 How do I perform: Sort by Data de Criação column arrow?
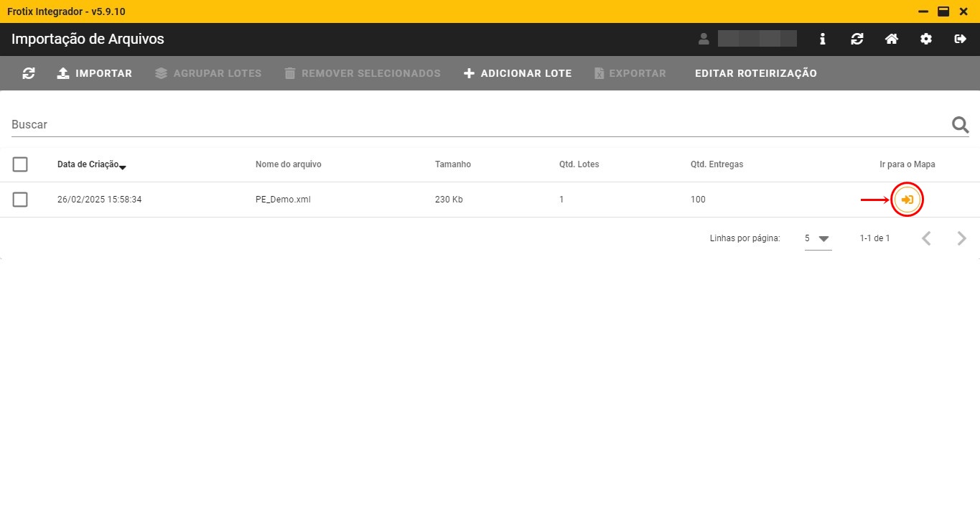pos(123,167)
